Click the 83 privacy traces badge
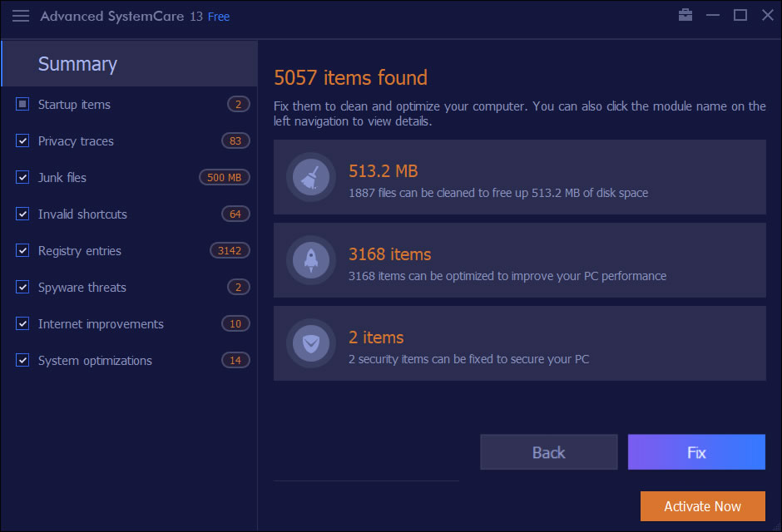782x532 pixels. point(235,141)
